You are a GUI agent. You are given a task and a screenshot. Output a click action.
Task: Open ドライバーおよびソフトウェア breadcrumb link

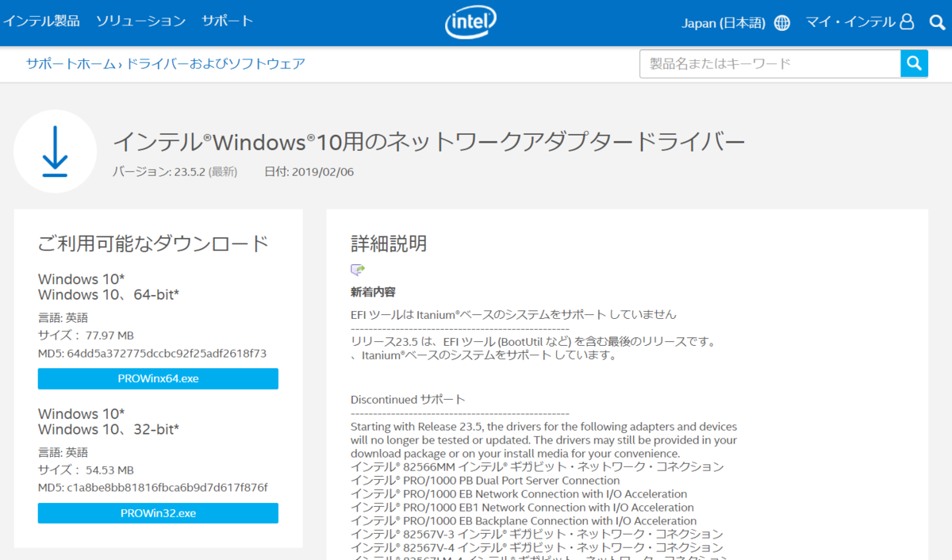point(216,63)
